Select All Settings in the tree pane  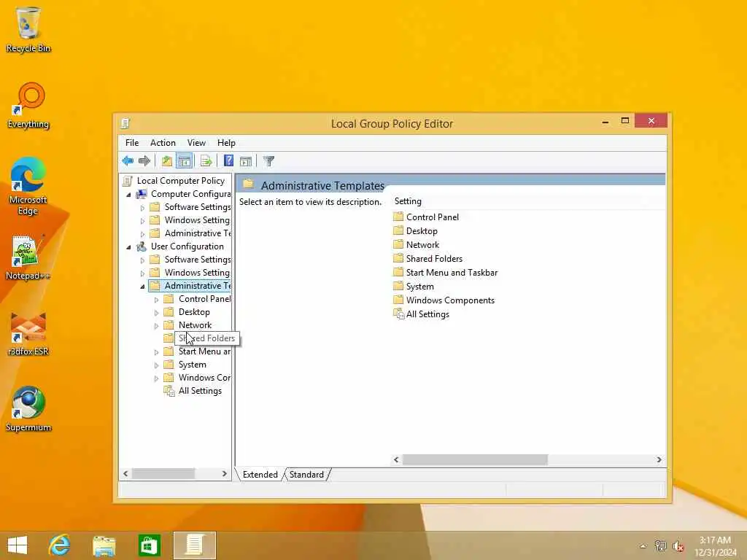coord(200,391)
